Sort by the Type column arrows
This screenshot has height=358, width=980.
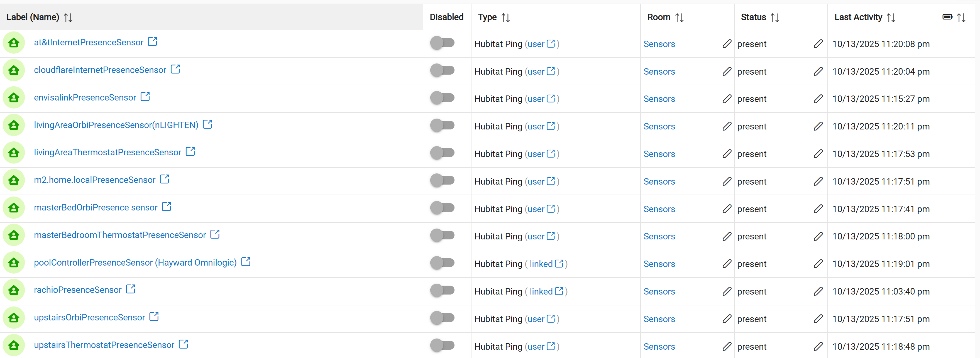505,18
